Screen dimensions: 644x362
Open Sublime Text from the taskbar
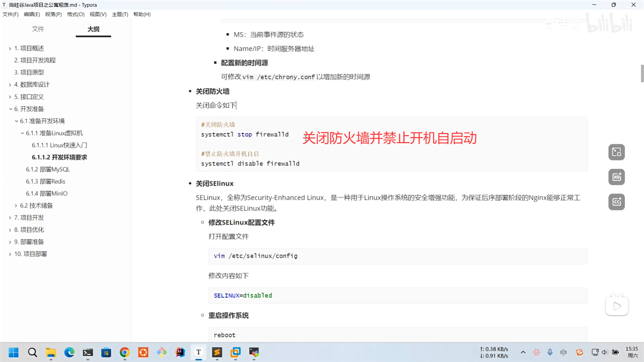pyautogui.click(x=217, y=352)
